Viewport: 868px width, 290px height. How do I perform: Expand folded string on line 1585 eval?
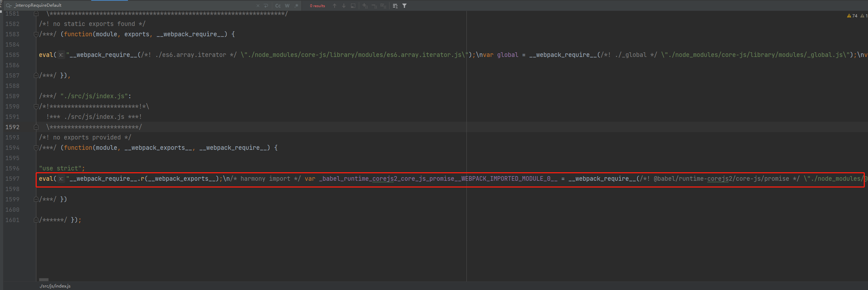[x=61, y=55]
